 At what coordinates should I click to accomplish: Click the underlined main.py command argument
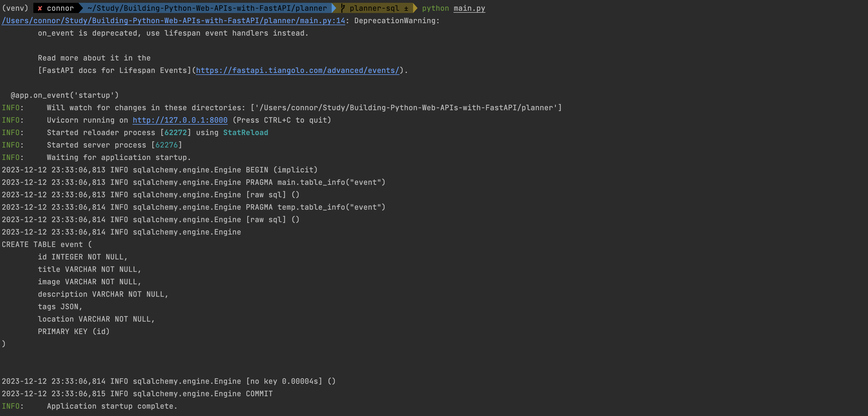pyautogui.click(x=469, y=8)
